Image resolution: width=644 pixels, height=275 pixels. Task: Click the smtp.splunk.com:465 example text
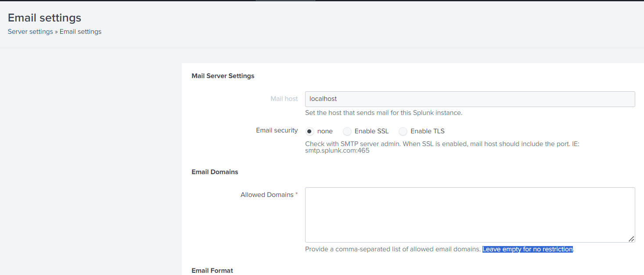click(337, 150)
